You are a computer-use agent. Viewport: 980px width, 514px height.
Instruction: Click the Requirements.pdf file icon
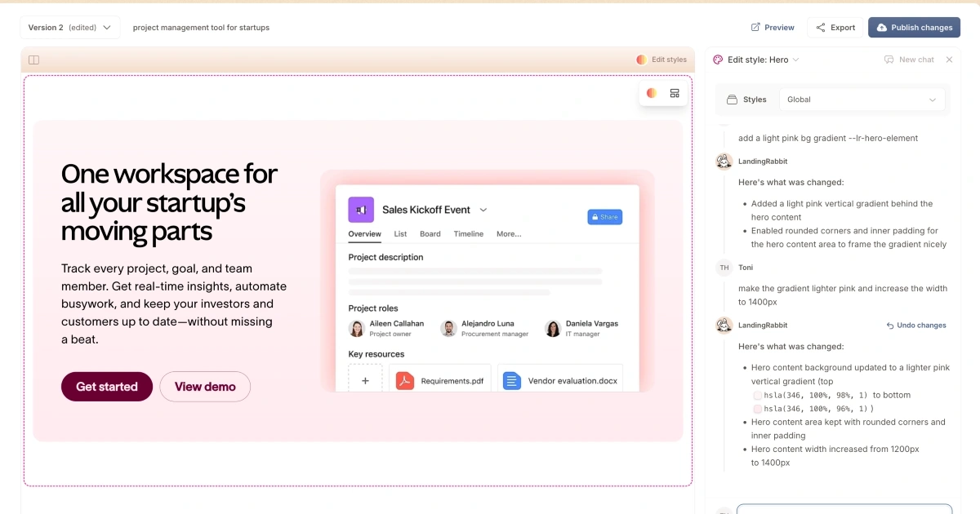point(405,381)
